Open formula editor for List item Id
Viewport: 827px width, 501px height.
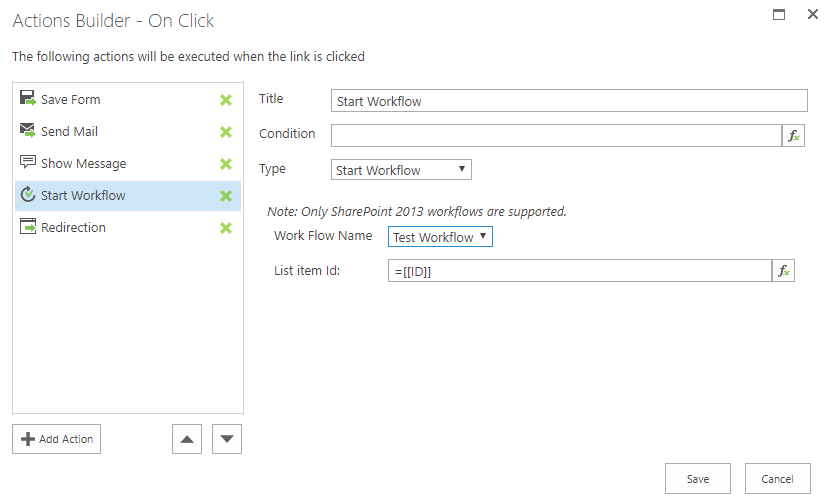[x=783, y=271]
